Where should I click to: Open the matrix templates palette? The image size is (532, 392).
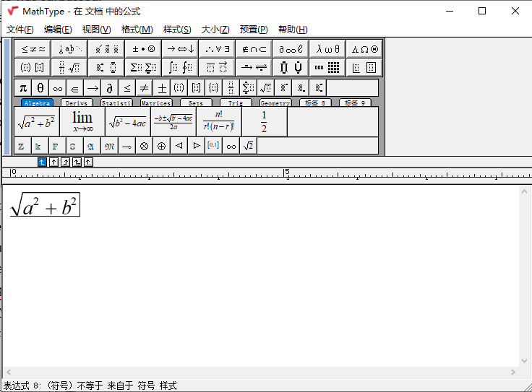(327, 67)
